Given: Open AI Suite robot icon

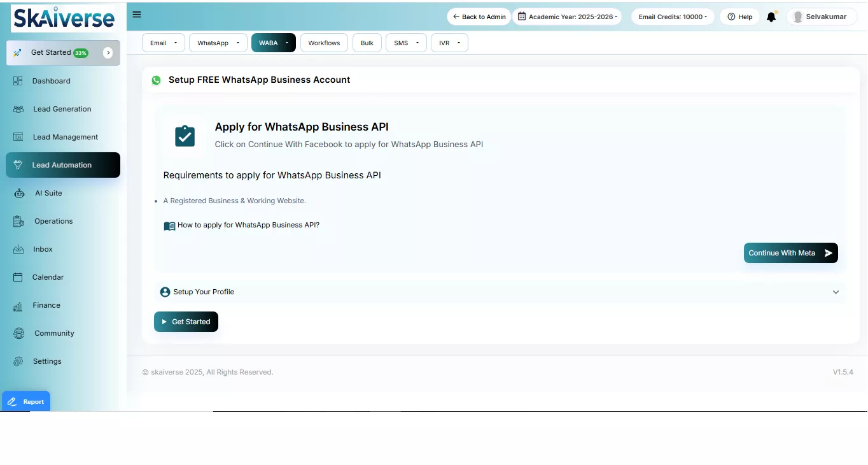Looking at the screenshot, I should [19, 193].
